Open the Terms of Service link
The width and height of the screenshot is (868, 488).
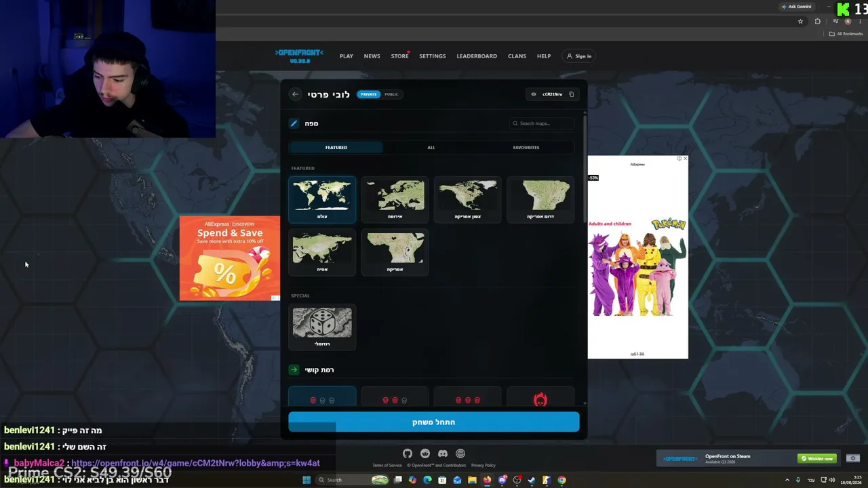387,465
